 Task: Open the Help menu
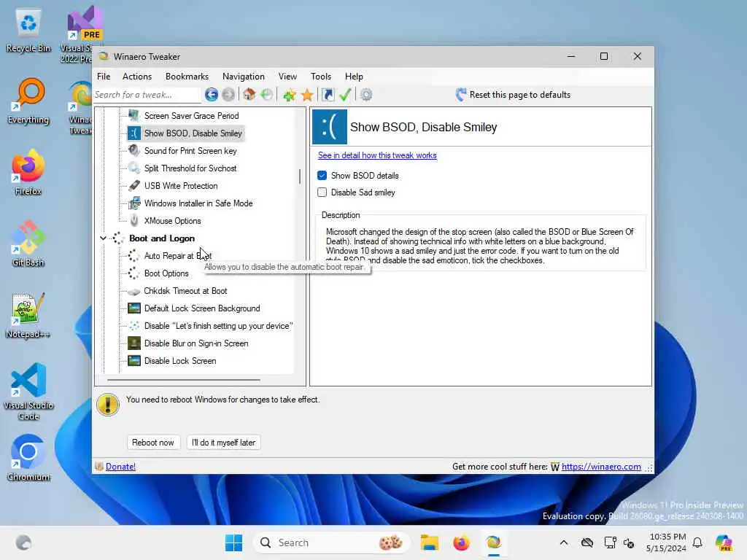click(354, 77)
